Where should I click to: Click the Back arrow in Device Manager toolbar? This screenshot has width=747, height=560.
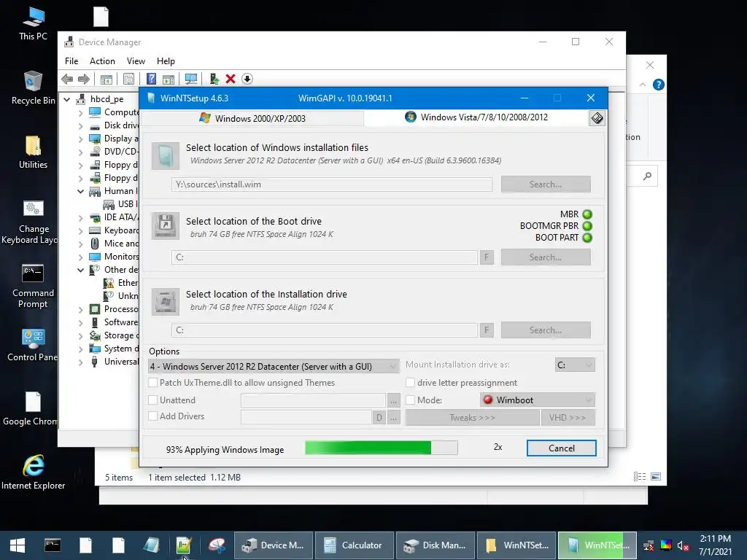click(67, 79)
